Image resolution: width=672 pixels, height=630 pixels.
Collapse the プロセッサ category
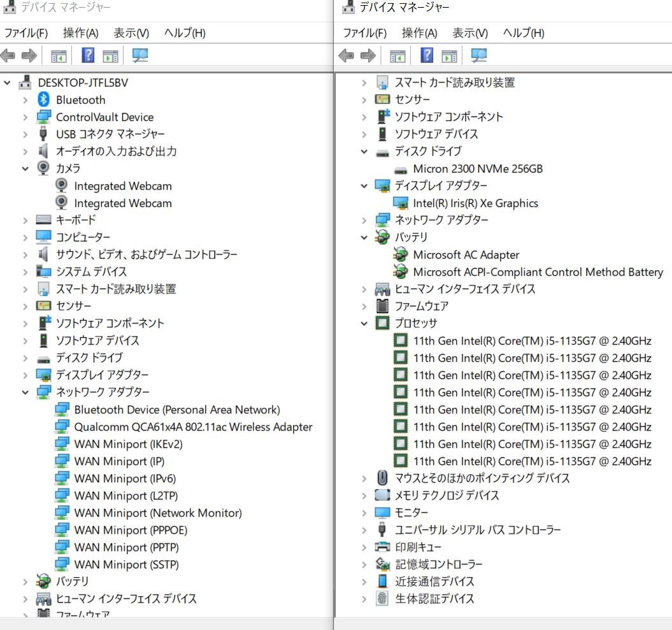tap(364, 323)
